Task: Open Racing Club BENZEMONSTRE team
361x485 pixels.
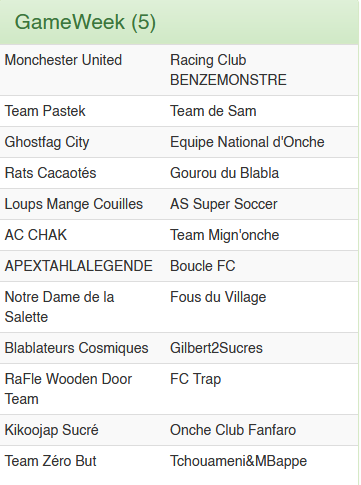Action: point(228,70)
